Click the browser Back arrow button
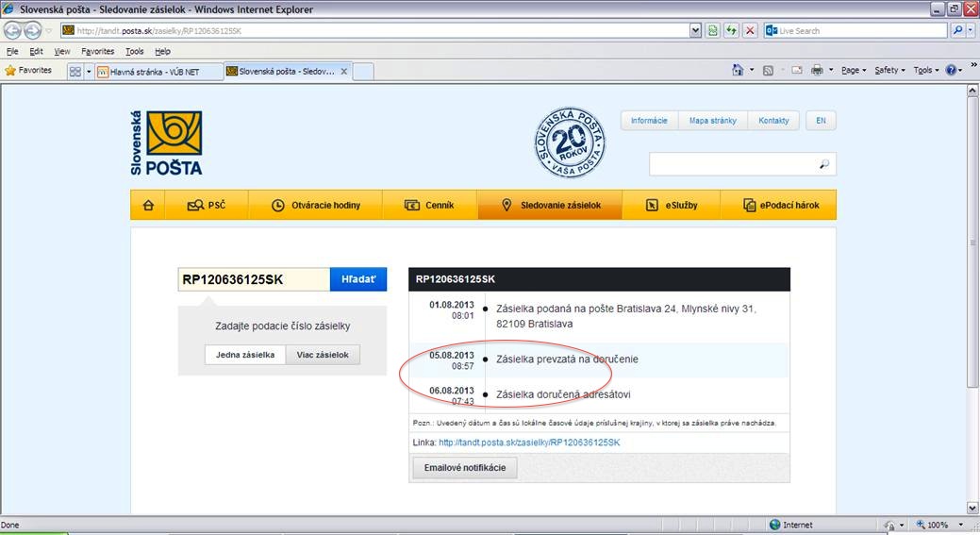Image resolution: width=980 pixels, height=535 pixels. [13, 30]
